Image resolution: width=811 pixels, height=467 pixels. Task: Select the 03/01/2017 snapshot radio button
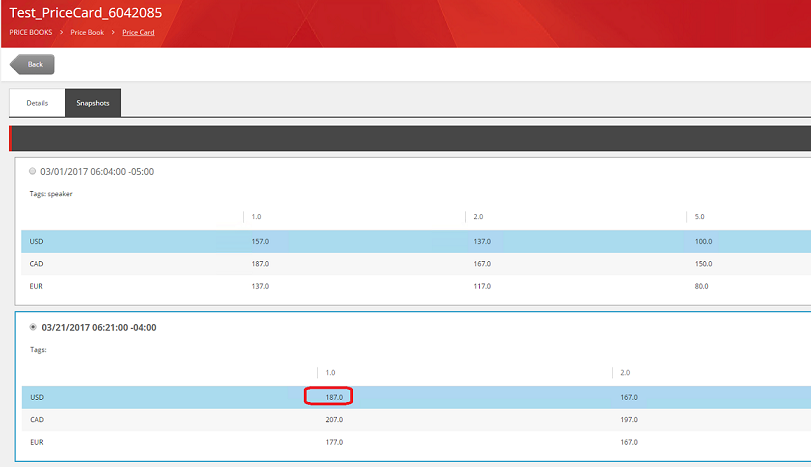coord(33,171)
